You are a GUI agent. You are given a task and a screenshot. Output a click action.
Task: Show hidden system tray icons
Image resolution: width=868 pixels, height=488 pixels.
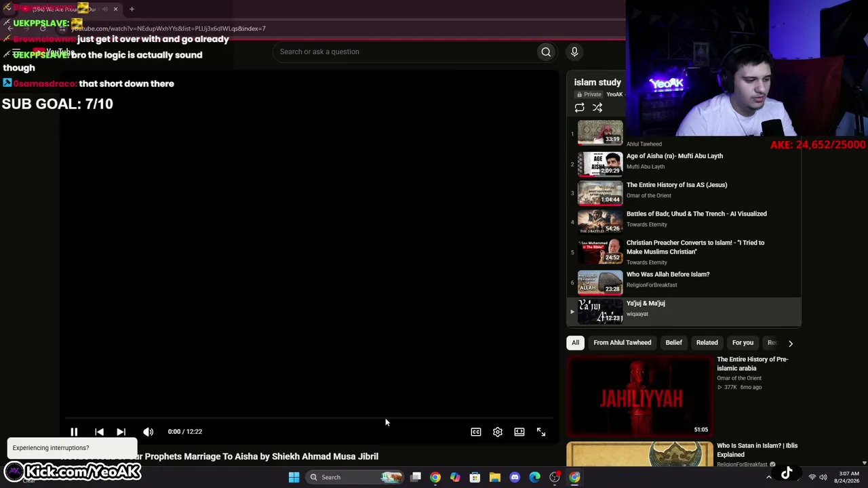click(768, 477)
